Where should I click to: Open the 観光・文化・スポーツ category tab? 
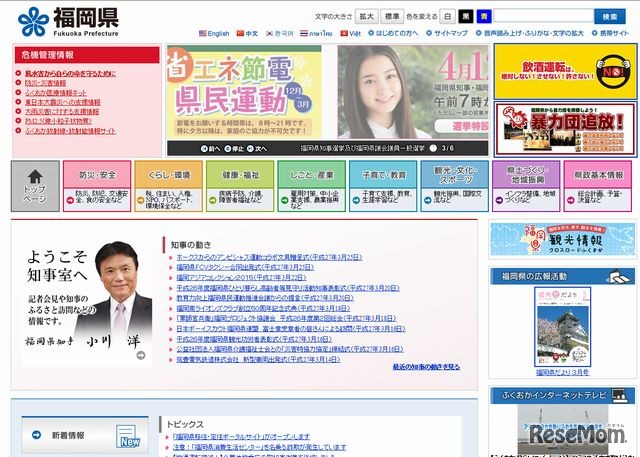[x=455, y=175]
